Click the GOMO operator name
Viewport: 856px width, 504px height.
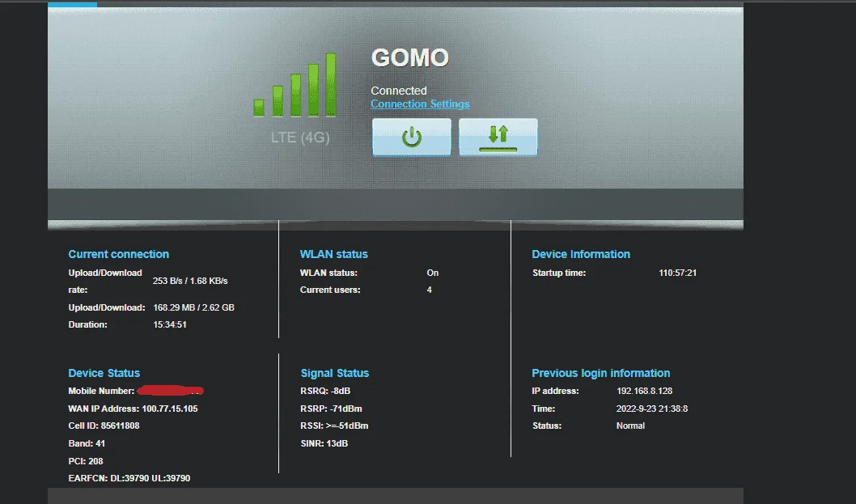point(410,58)
